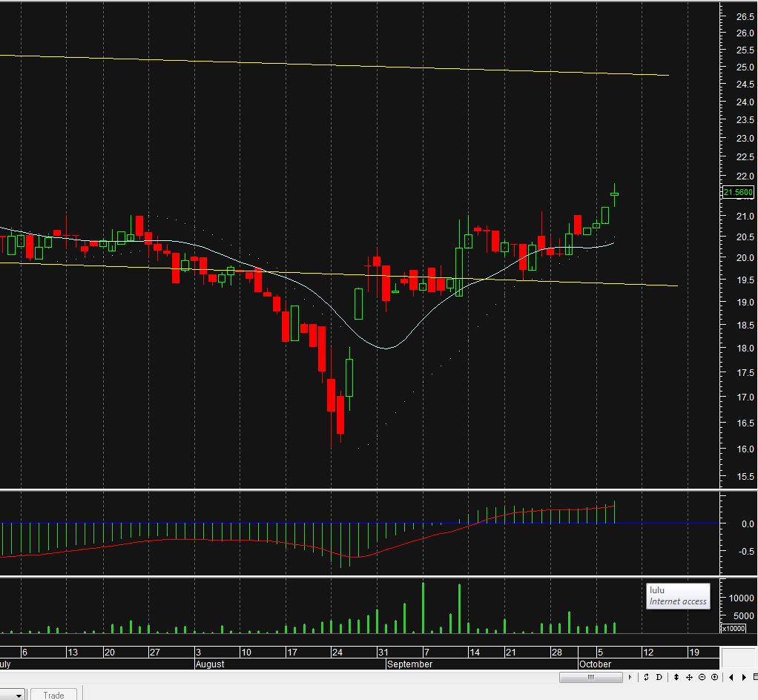The height and width of the screenshot is (700, 758).
Task: Click the vertical double-arrow scale icon
Action: 676,677
